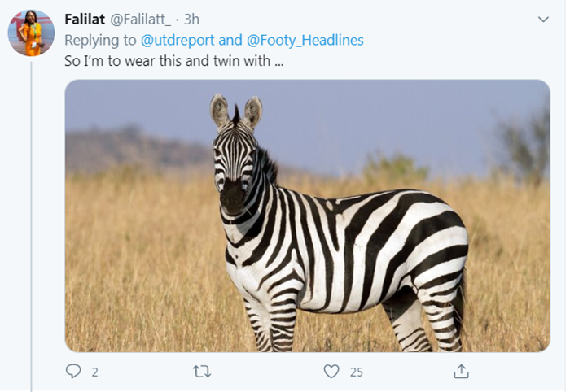Open the share tweet icon
This screenshot has width=570, height=392.
(461, 372)
